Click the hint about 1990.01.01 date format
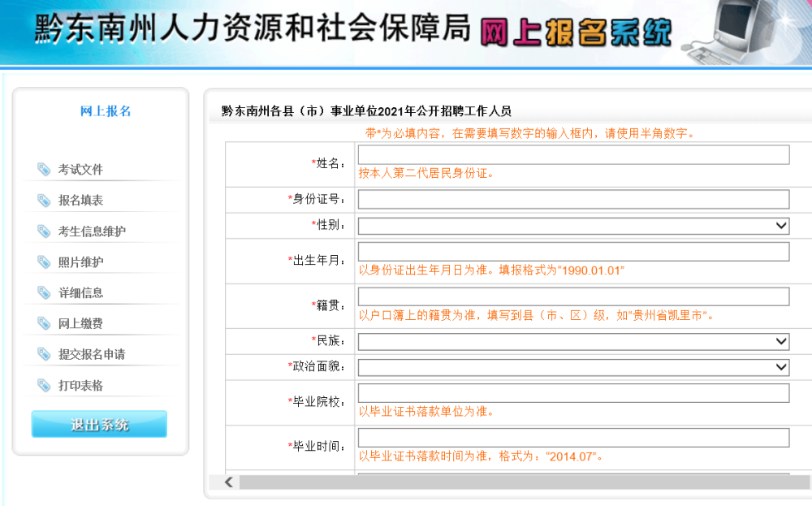The image size is (812, 506). point(491,270)
